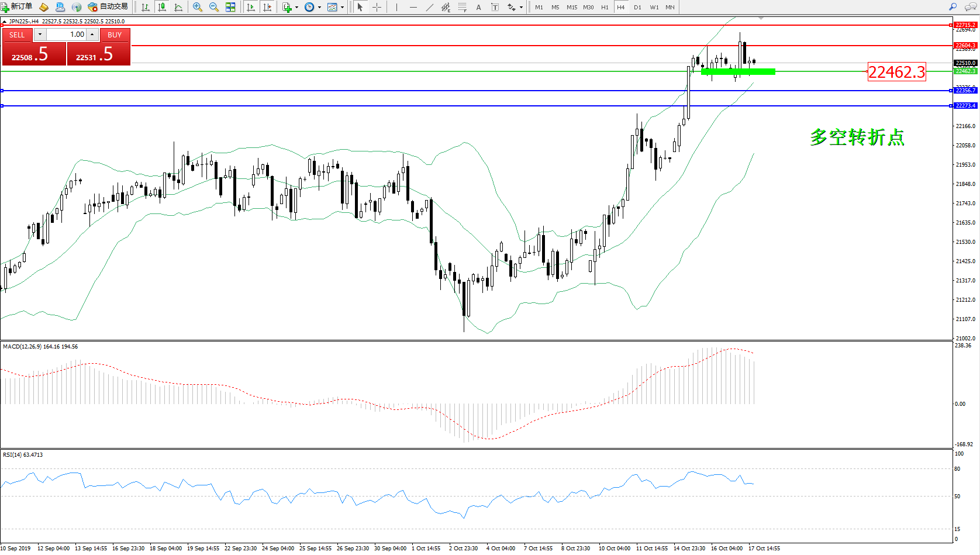Select the crosshair tool
Screen dimensions: 980x555
[377, 7]
